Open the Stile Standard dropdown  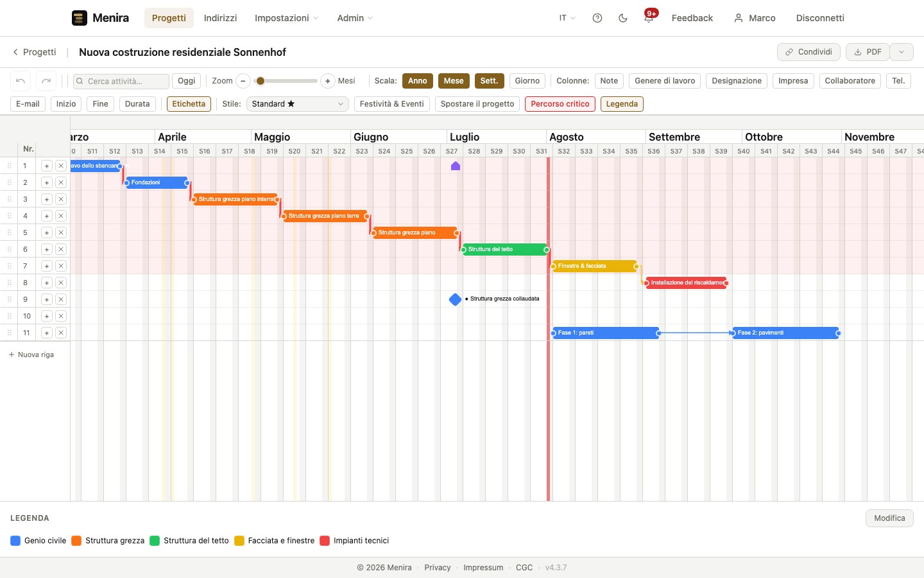click(x=298, y=104)
